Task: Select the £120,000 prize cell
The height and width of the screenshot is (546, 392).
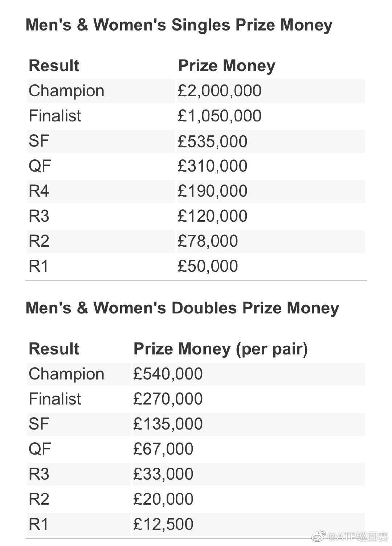Action: tap(212, 216)
